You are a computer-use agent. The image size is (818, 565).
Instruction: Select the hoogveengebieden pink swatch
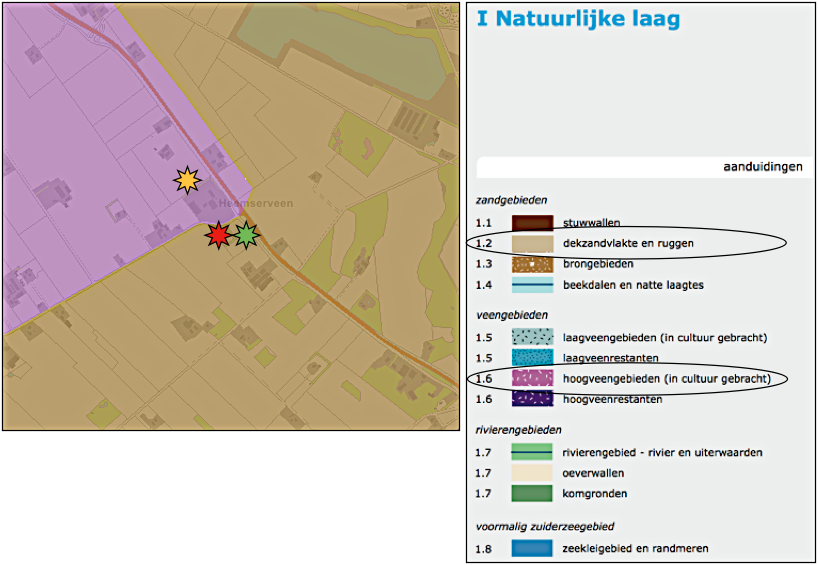pyautogui.click(x=532, y=379)
